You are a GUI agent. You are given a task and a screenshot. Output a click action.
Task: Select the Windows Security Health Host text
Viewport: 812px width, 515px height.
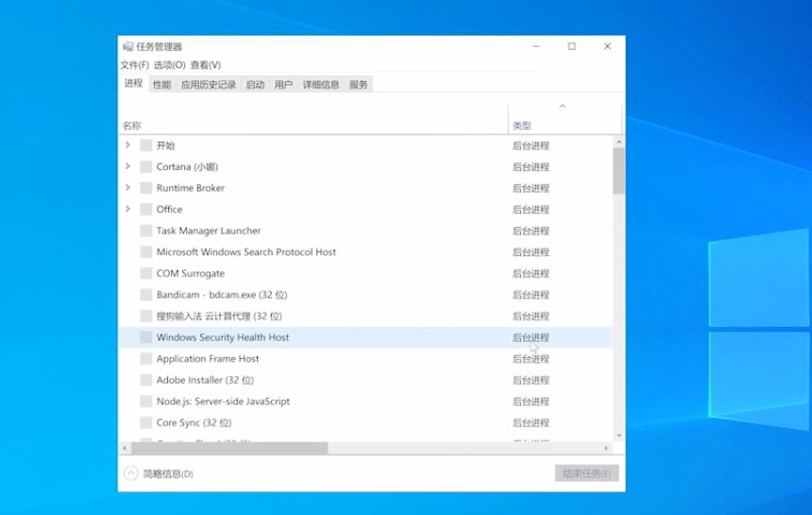pyautogui.click(x=223, y=337)
